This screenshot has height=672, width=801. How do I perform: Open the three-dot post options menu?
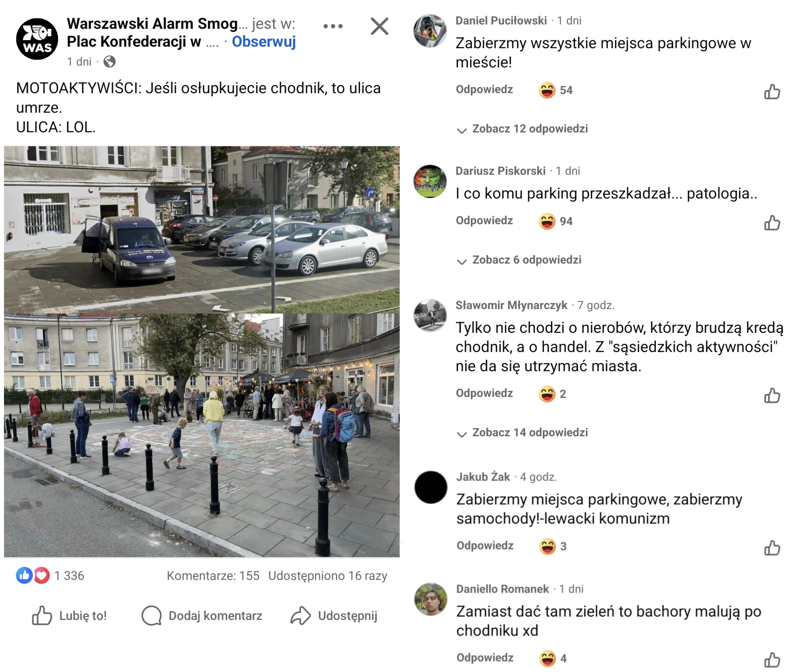[x=333, y=26]
